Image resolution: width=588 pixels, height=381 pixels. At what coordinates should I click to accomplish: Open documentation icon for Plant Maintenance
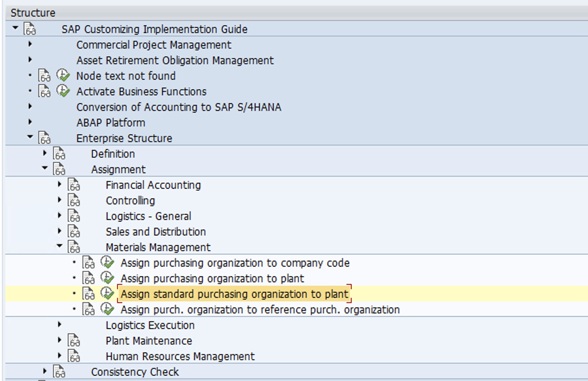pos(74,341)
